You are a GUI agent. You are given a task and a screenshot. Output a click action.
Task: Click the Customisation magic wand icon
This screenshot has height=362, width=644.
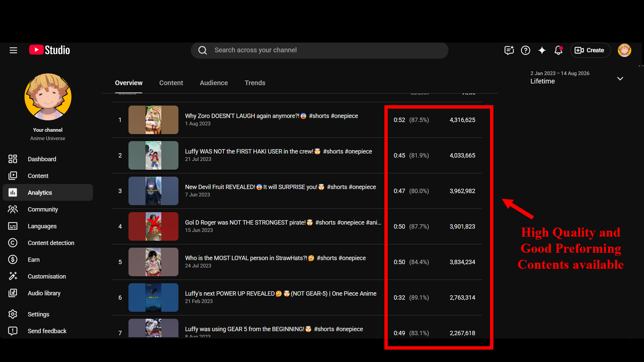[13, 276]
